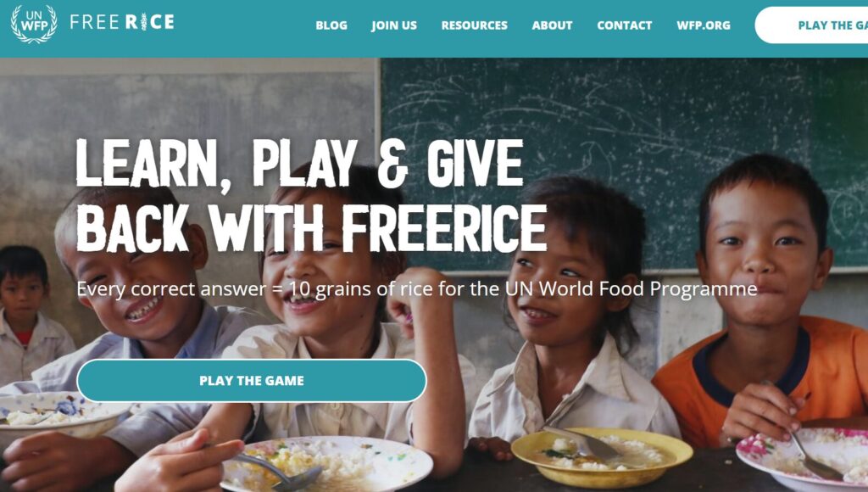Select ABOUT in the top navigation
The height and width of the screenshot is (492, 868).
[x=553, y=25]
